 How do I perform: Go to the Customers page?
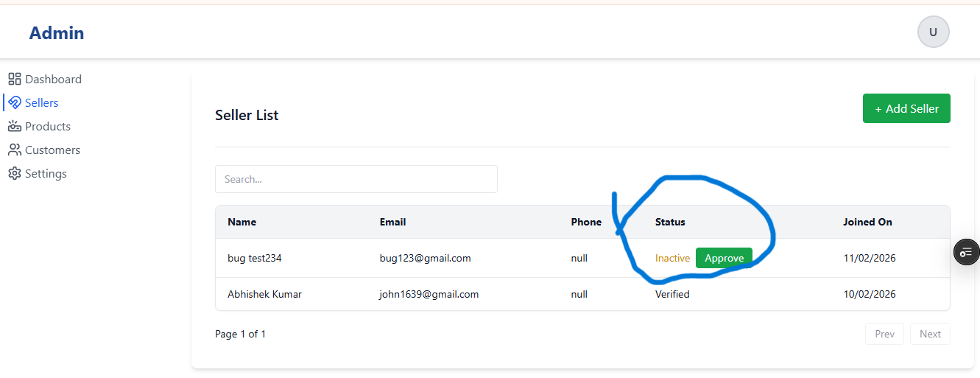[x=52, y=150]
